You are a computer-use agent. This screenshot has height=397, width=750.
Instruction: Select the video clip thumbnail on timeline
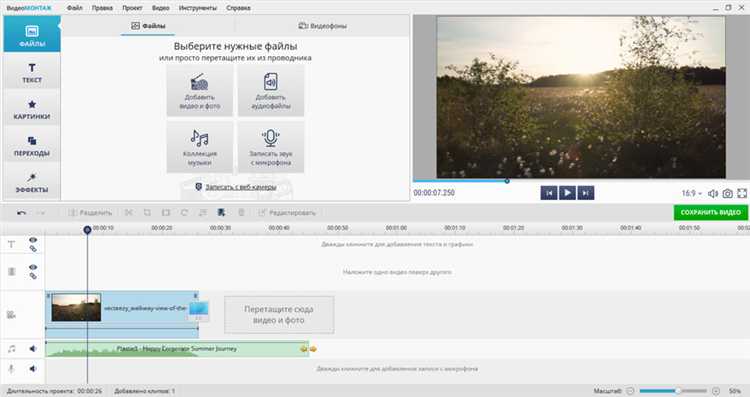coord(77,308)
